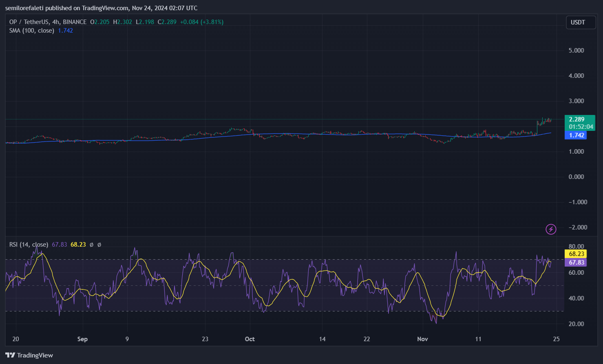Click the 0.000 price axis label
The width and height of the screenshot is (603, 364).
576,177
